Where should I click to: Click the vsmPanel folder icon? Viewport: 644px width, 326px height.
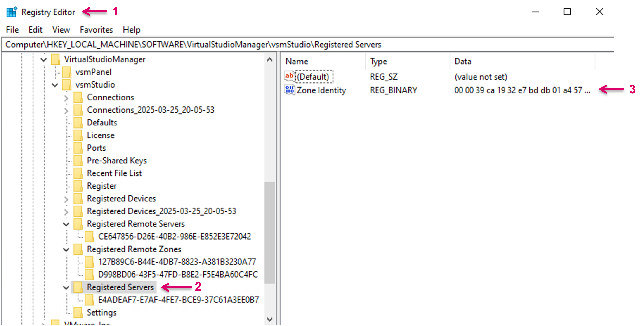pos(67,72)
